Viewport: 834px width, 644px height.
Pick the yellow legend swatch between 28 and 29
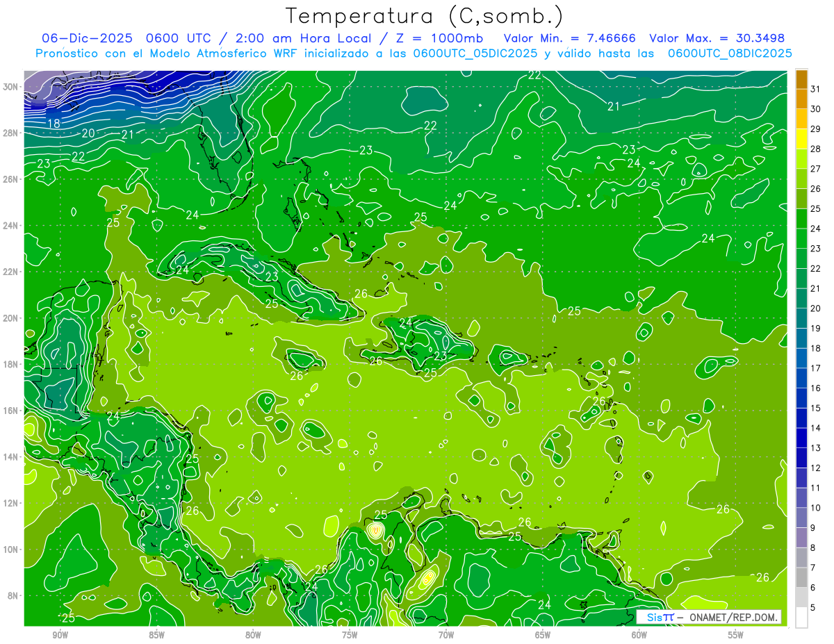point(801,139)
